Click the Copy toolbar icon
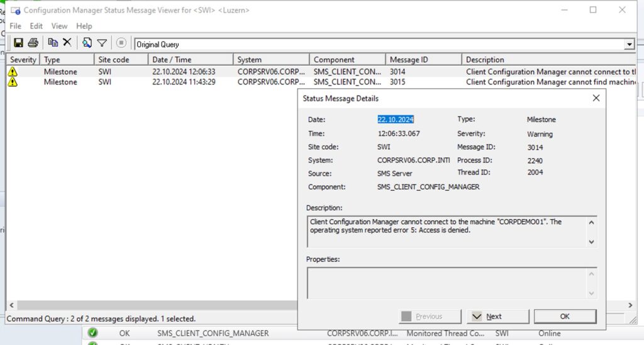Viewport: 644px width, 345px height. pyautogui.click(x=53, y=43)
